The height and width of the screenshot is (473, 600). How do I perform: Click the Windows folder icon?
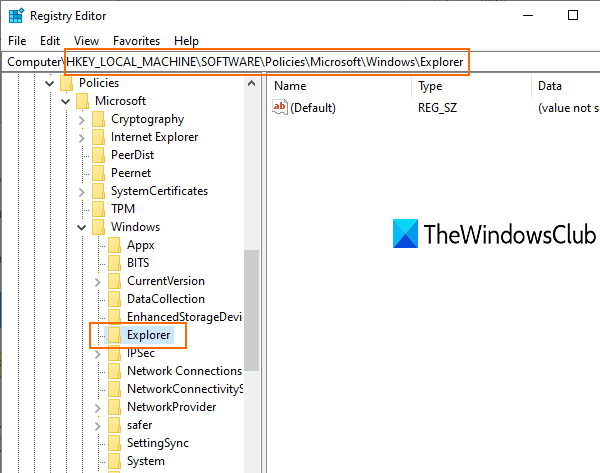pyautogui.click(x=99, y=227)
